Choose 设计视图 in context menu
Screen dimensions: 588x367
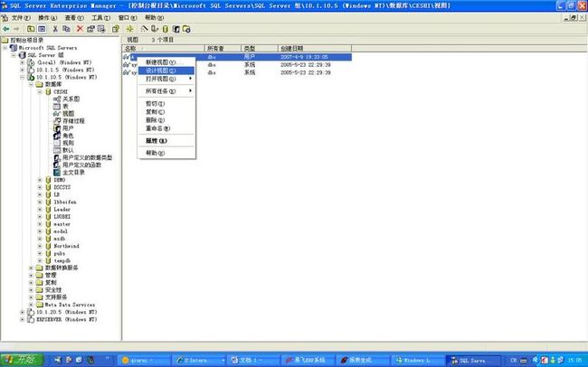(166, 71)
